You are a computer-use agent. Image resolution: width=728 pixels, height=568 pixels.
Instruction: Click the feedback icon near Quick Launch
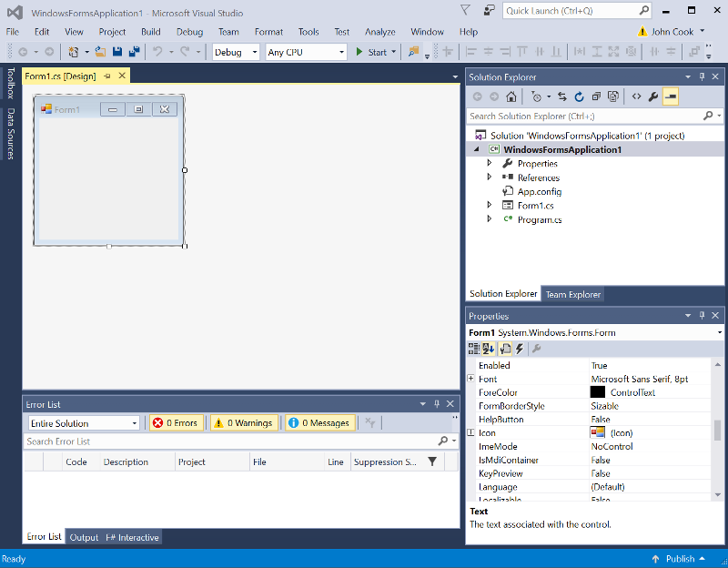click(x=489, y=10)
